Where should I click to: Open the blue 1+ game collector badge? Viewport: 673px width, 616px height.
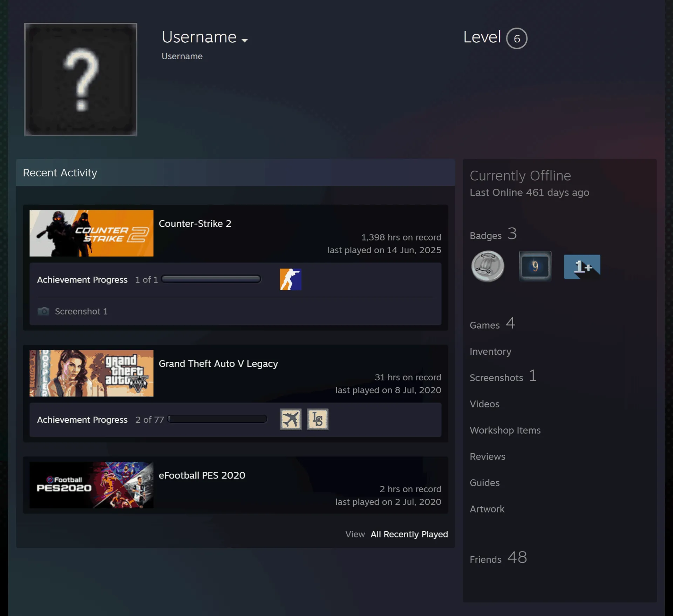(x=582, y=267)
